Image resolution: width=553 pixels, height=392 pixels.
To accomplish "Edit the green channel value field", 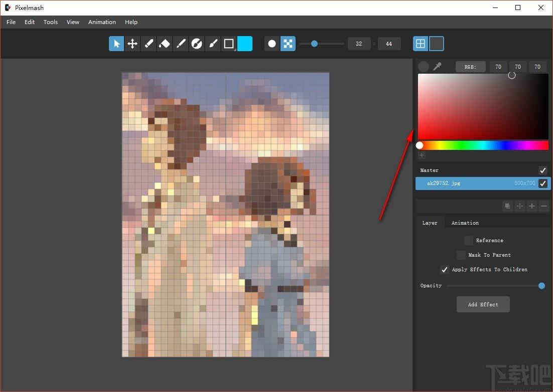I will click(x=518, y=67).
